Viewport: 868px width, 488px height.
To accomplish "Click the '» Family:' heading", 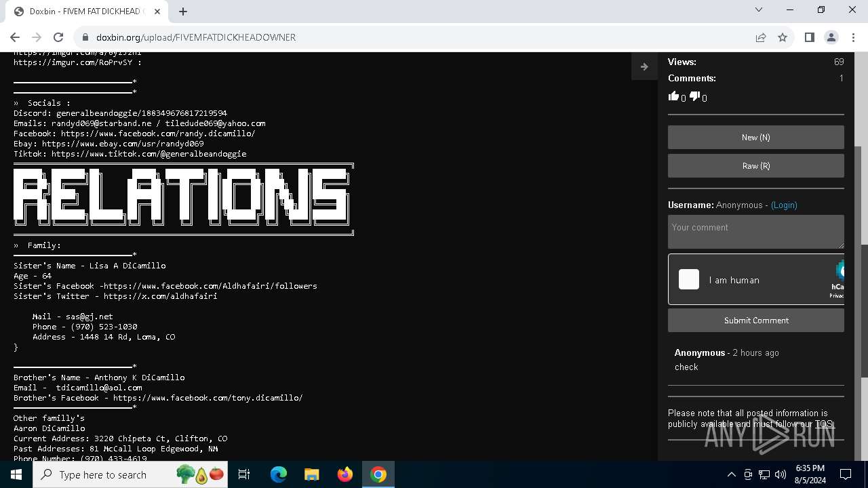I will (37, 245).
